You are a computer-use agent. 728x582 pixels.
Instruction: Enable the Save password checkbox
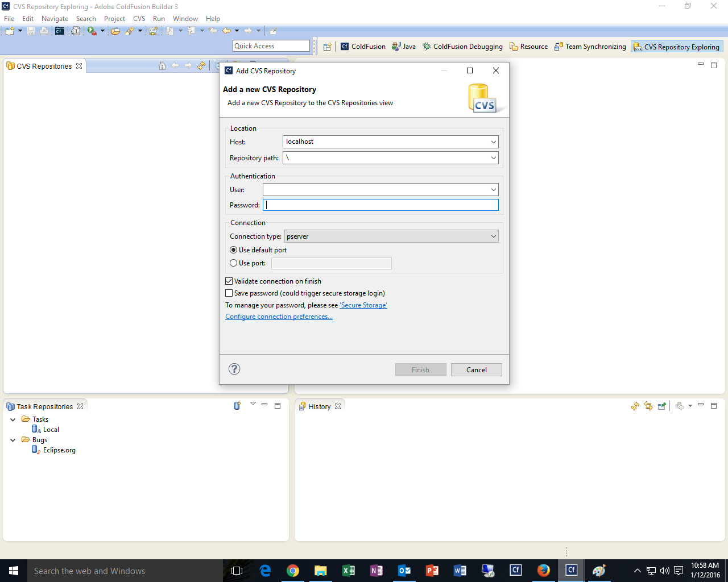(x=229, y=293)
